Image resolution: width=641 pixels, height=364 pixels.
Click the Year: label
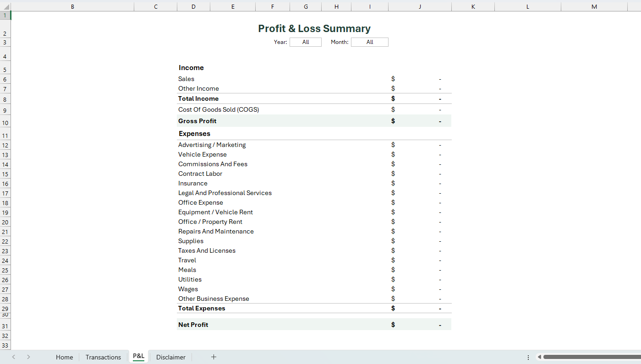[280, 42]
